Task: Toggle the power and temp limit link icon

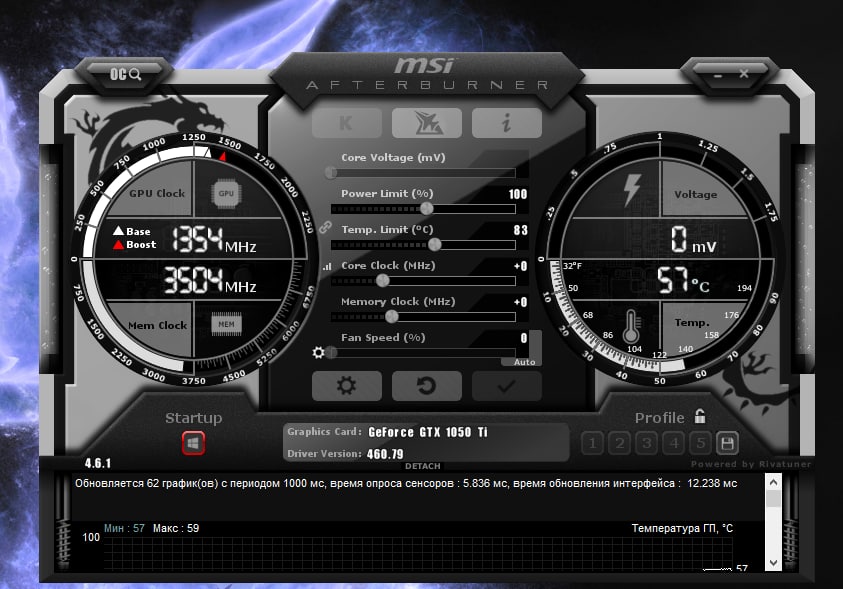Action: [325, 227]
